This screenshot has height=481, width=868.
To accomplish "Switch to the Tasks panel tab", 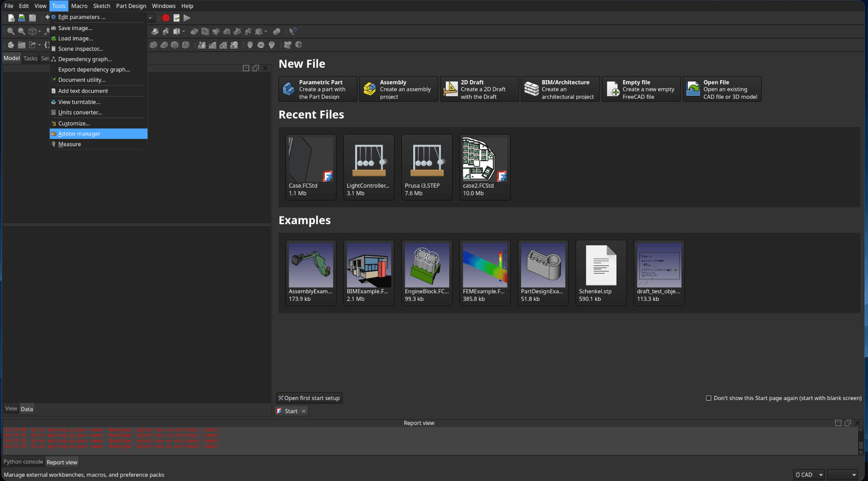I will click(x=31, y=58).
